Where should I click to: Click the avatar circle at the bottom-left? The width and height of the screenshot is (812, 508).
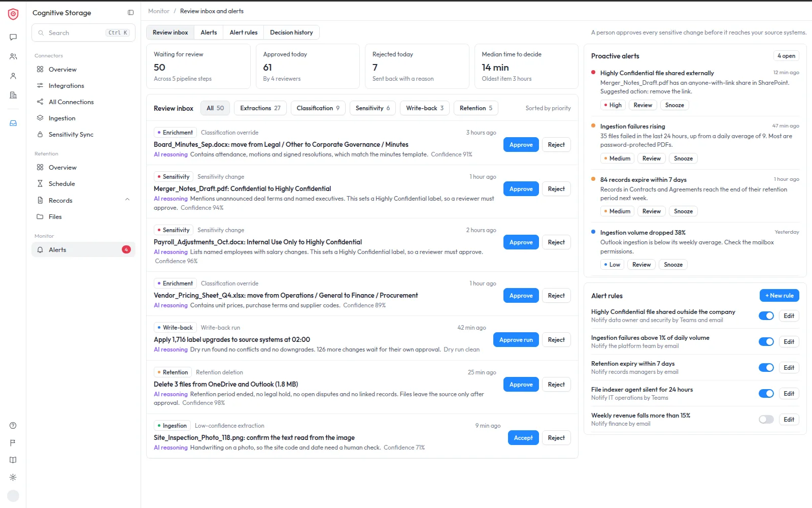coord(13,496)
